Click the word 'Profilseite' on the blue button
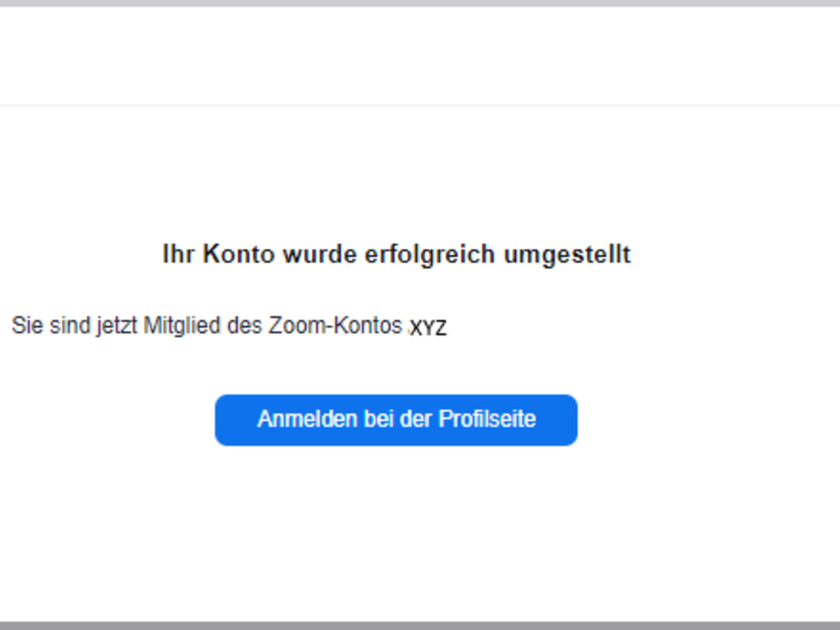The width and height of the screenshot is (840, 630). point(487,419)
